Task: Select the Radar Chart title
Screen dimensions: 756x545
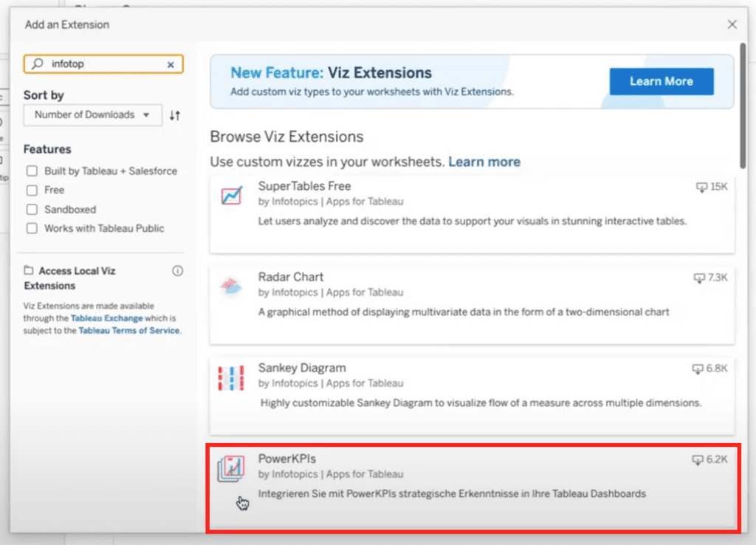Action: click(x=291, y=277)
